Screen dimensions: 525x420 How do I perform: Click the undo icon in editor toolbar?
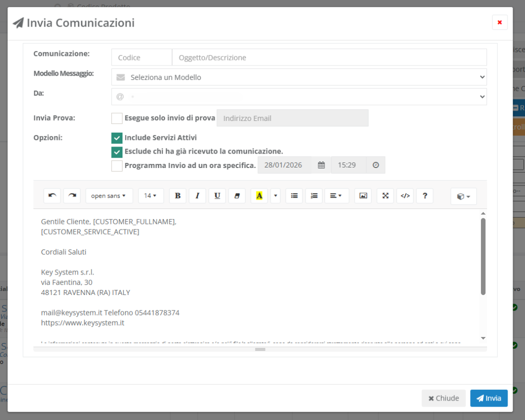pyautogui.click(x=52, y=196)
